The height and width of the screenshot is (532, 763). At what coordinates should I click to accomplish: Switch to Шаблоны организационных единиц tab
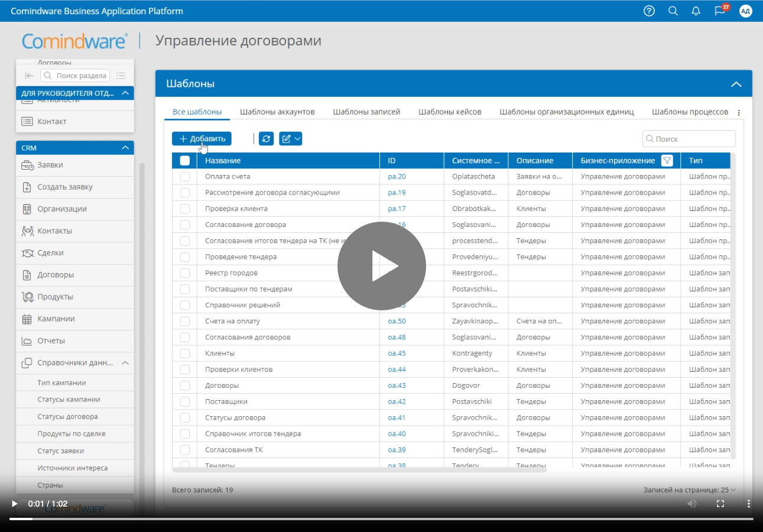click(x=566, y=112)
